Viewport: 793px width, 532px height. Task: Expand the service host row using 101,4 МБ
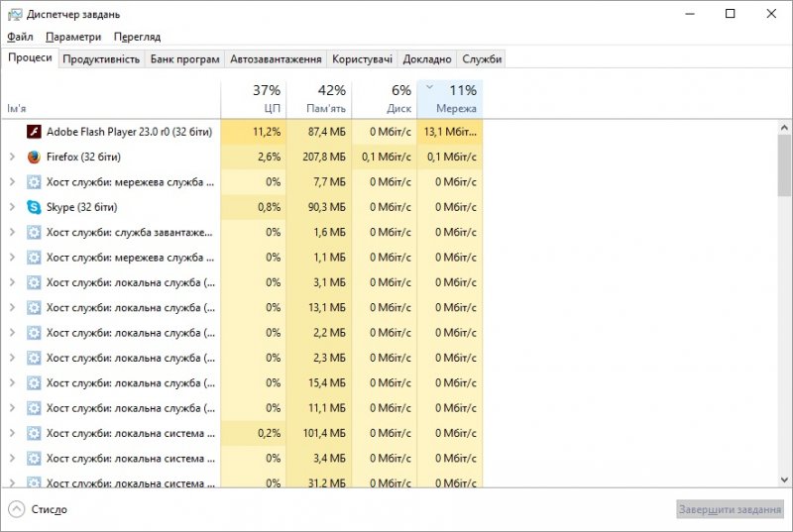pos(12,433)
